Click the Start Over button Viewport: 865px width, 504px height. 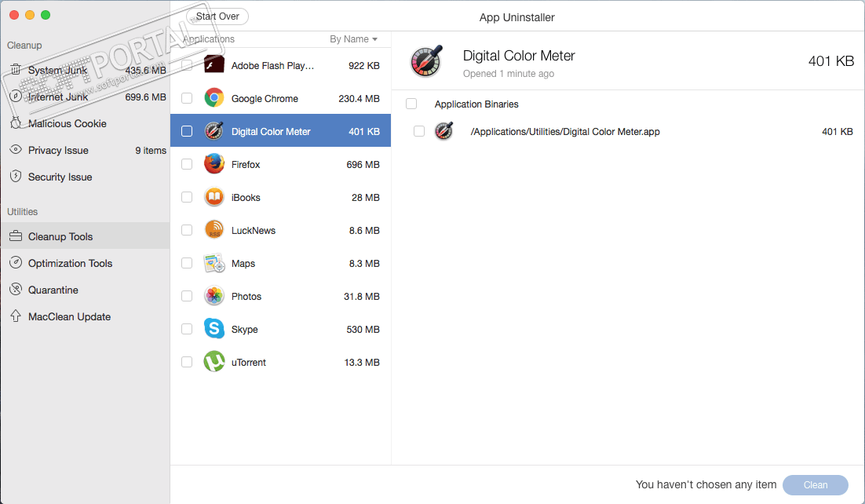coord(217,16)
